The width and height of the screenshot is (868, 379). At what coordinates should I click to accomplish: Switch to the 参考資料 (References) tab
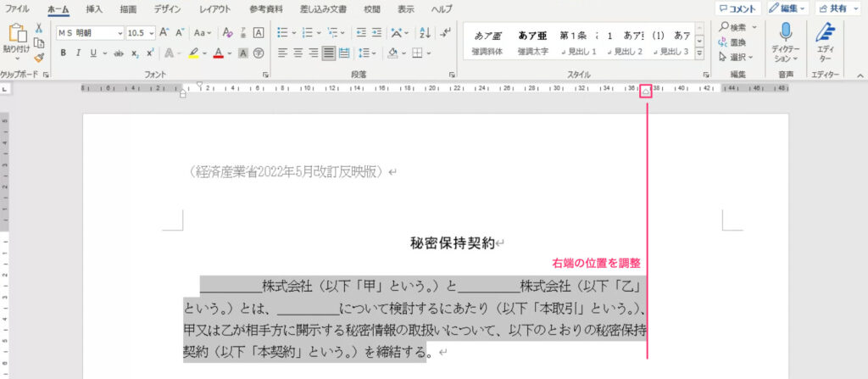click(x=265, y=8)
